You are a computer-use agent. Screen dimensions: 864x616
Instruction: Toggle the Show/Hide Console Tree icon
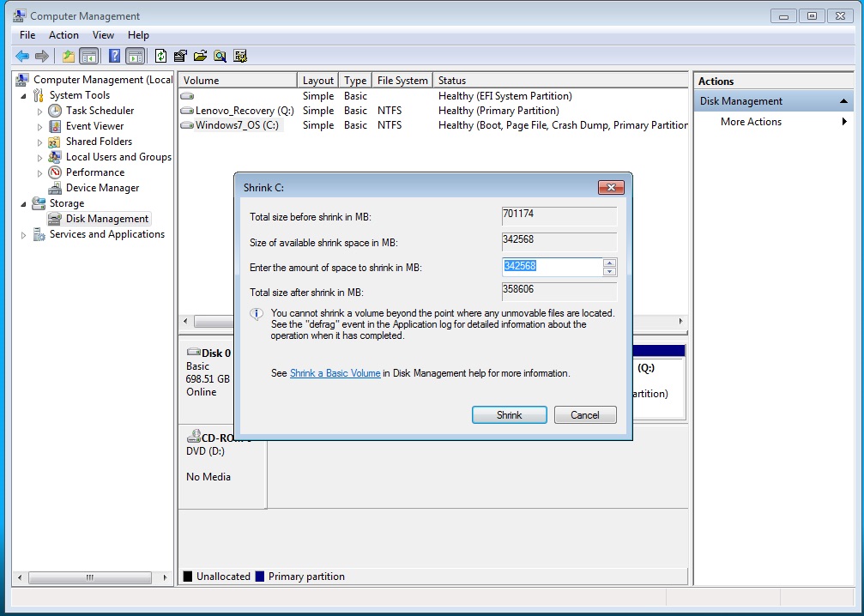(88, 56)
